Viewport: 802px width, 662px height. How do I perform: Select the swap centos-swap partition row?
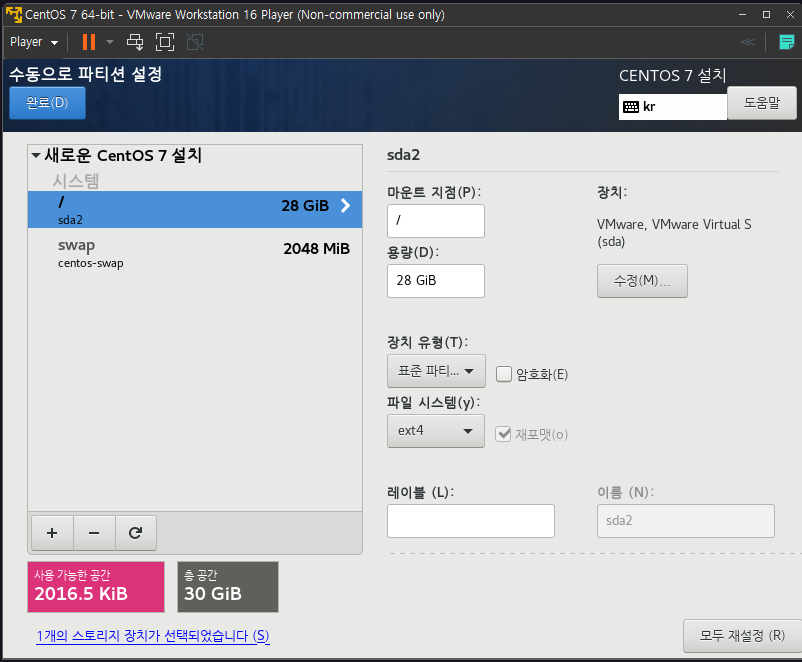point(195,253)
